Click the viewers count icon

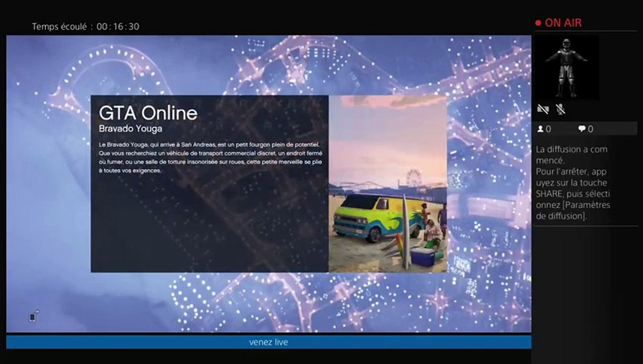click(x=540, y=129)
